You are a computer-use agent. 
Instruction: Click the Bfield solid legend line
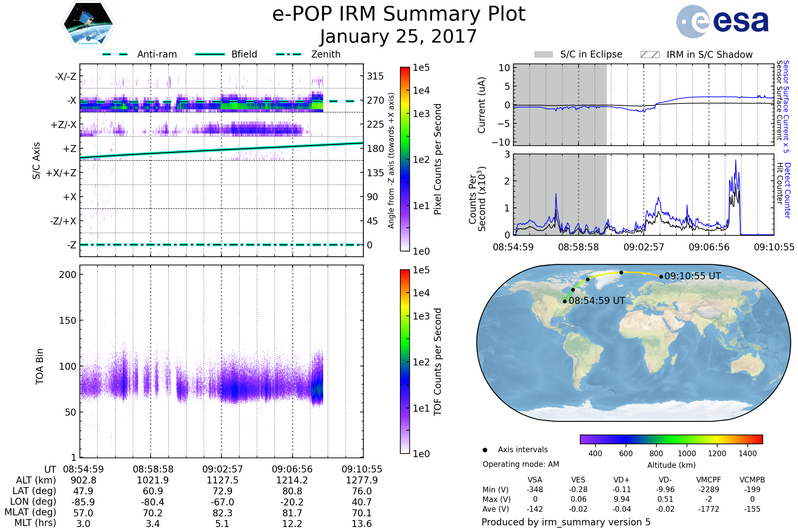(210, 54)
